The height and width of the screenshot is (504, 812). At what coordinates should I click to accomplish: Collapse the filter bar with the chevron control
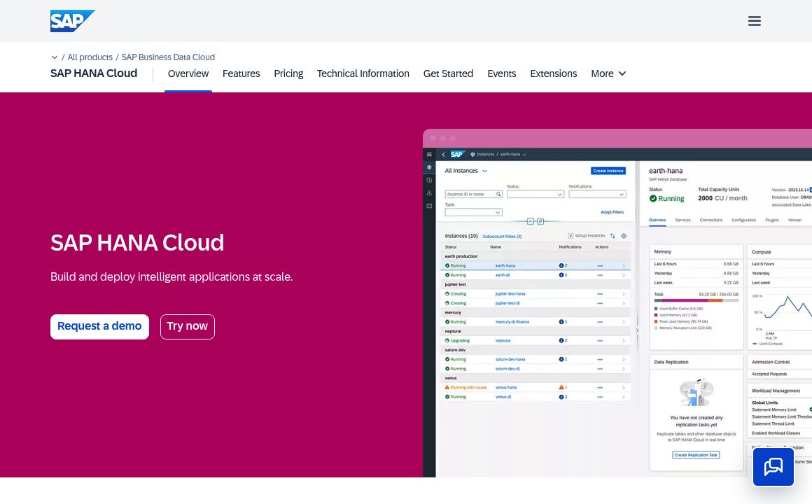point(531,221)
